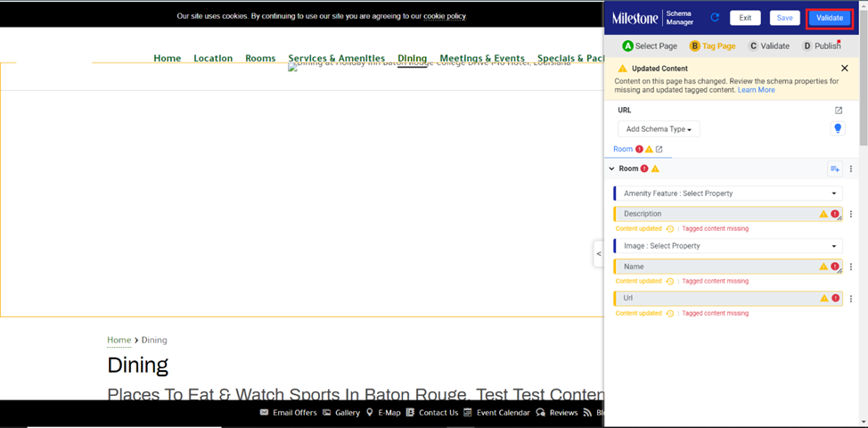
Task: Click red error icon in Description field
Action: (x=835, y=214)
